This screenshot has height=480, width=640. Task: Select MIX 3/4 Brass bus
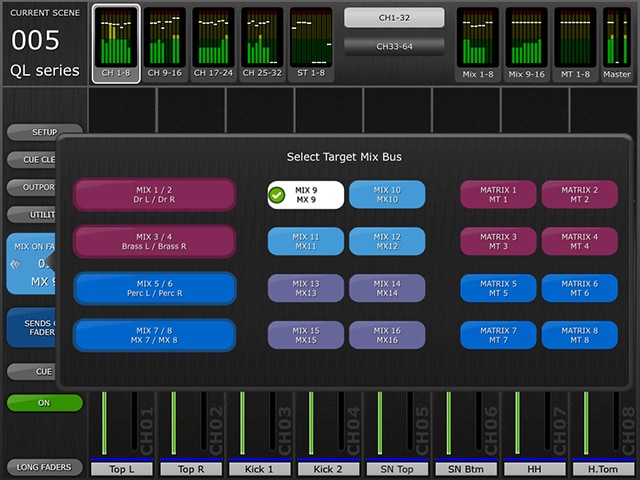154,241
